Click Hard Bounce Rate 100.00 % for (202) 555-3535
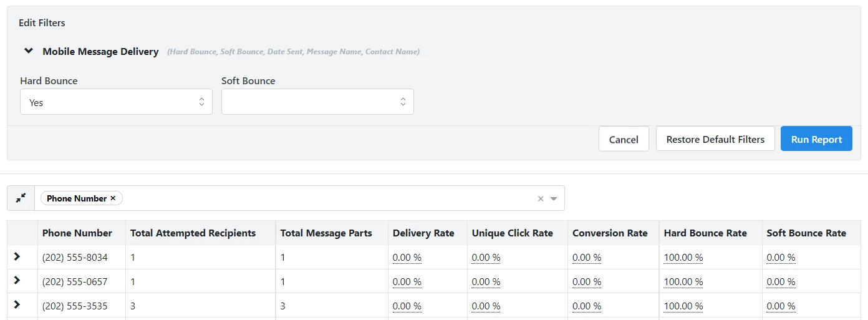Viewport: 868px width, 320px height. (683, 306)
